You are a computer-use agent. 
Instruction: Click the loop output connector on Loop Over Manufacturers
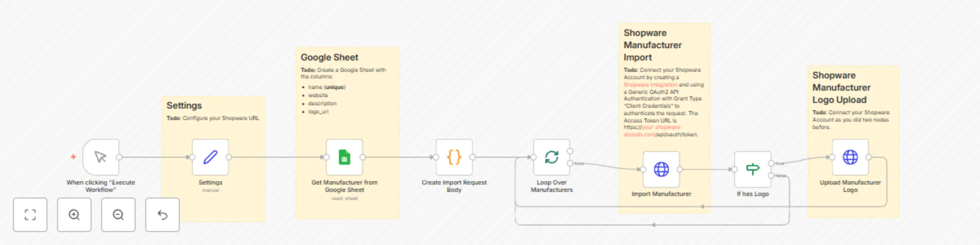pyautogui.click(x=570, y=163)
